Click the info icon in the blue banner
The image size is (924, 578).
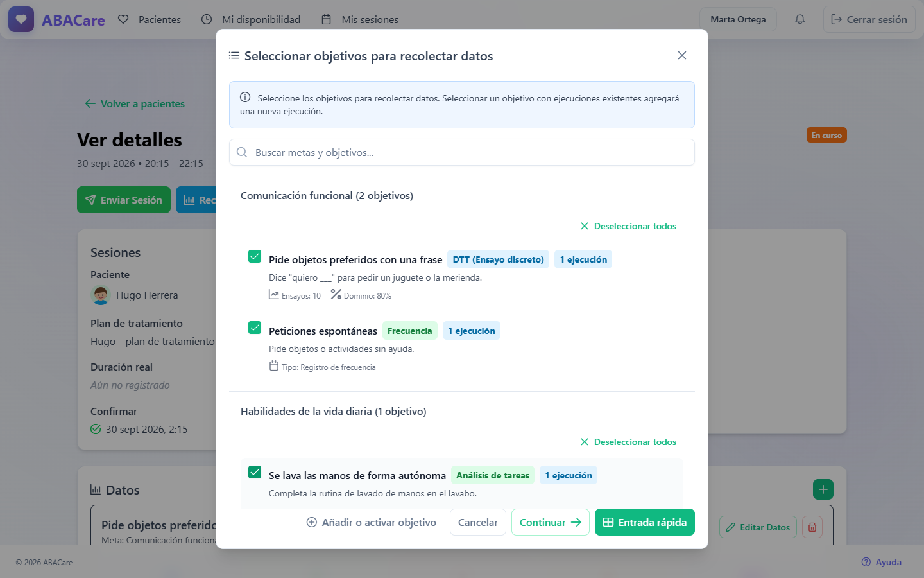(x=245, y=98)
